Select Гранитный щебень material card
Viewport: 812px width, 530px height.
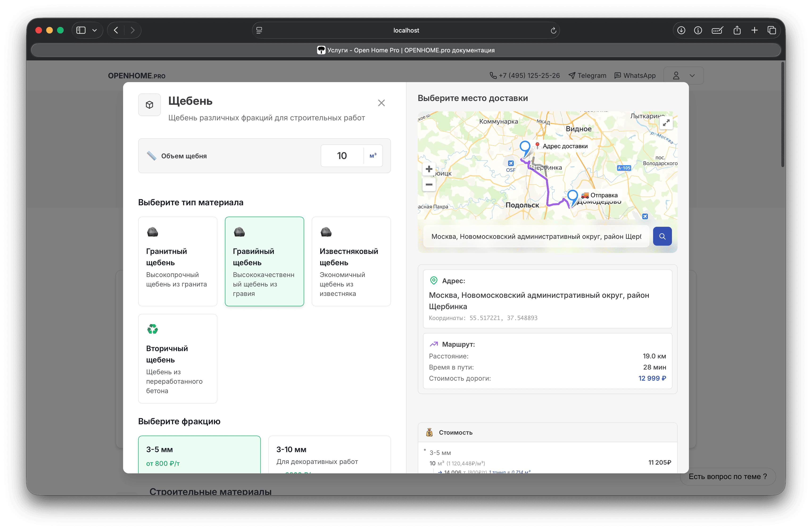pyautogui.click(x=177, y=261)
